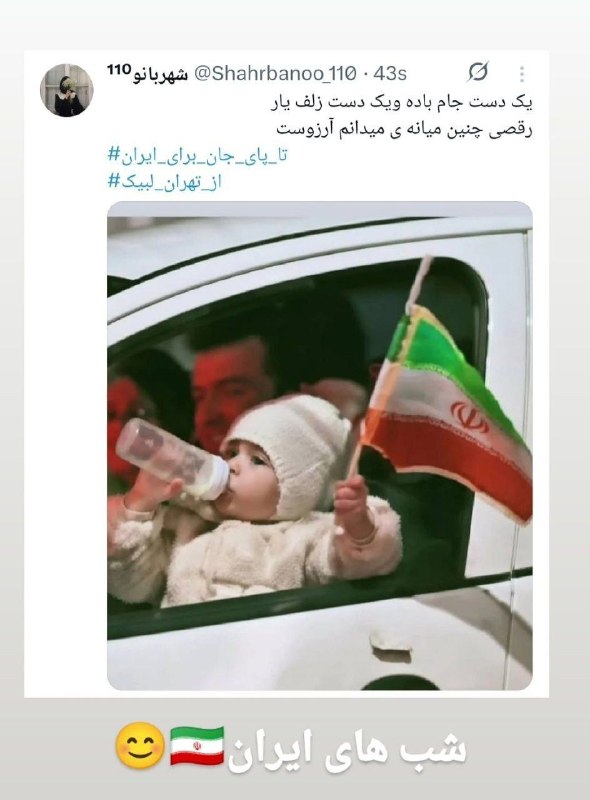Select the first poem line یک دست جام باده

pyautogui.click(x=402, y=103)
